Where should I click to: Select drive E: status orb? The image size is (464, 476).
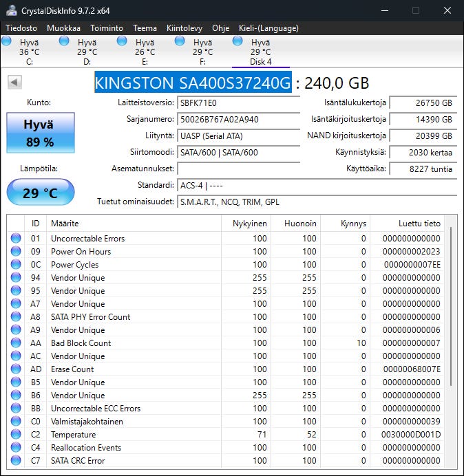point(123,41)
